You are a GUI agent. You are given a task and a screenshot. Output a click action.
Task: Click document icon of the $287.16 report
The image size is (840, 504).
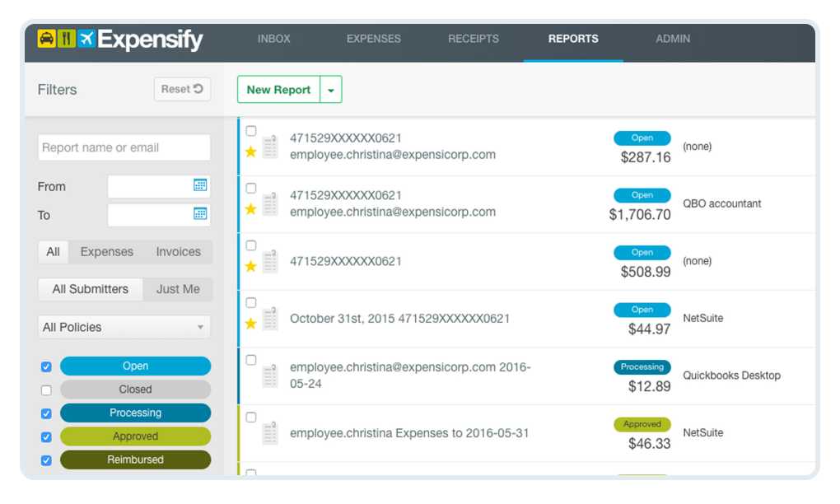[271, 147]
